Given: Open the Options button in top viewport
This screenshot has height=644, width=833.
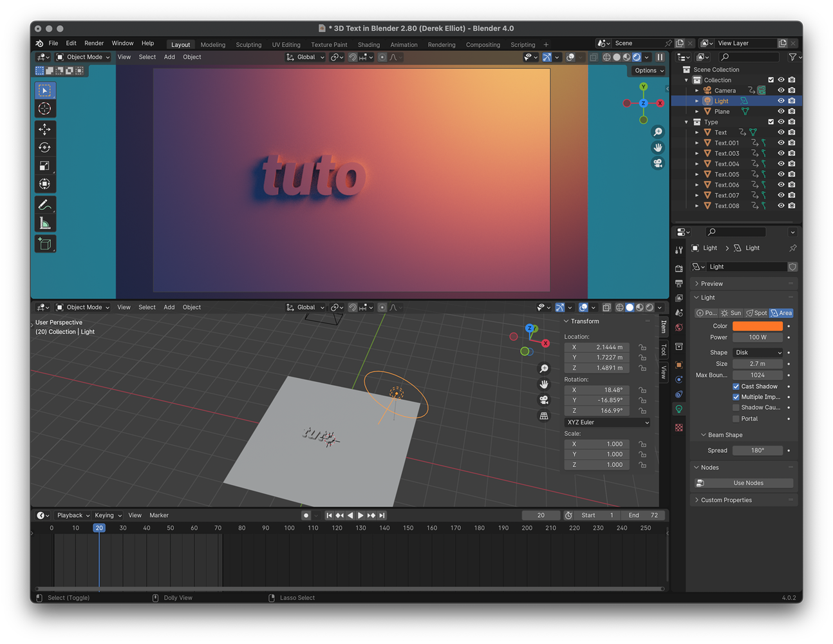Looking at the screenshot, I should point(649,71).
